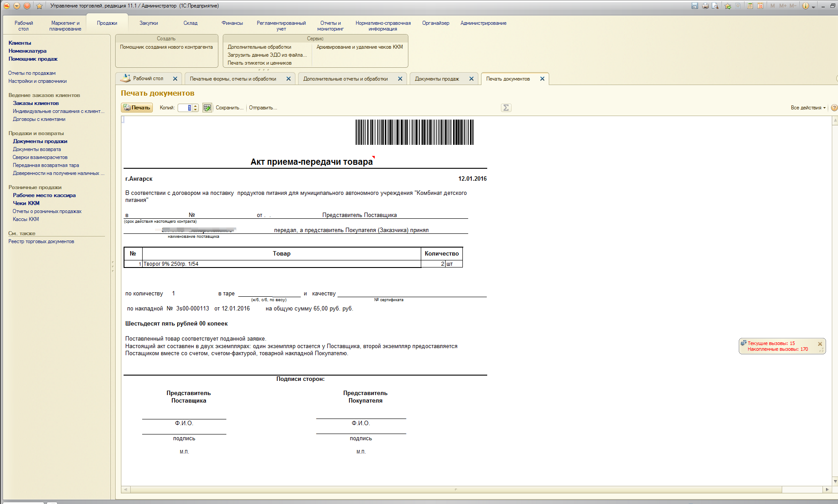Click the Add to favorites star-arrow icon
The width and height of the screenshot is (838, 504).
coord(728,6)
